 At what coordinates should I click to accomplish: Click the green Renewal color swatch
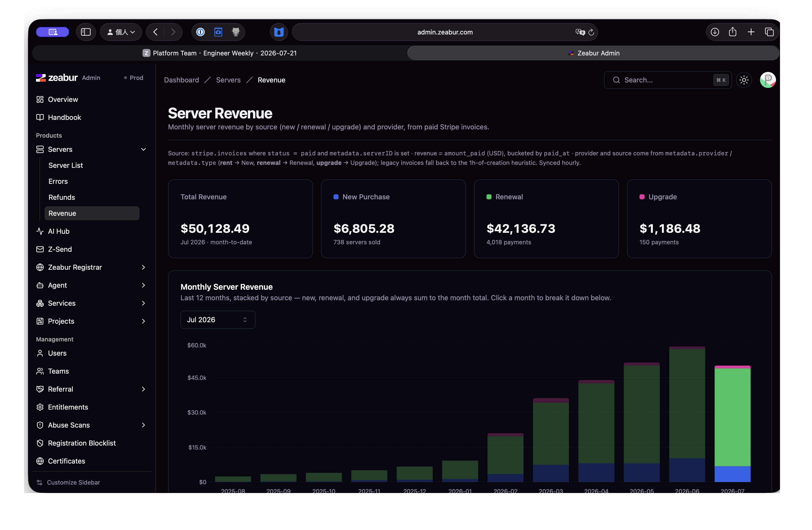489,197
